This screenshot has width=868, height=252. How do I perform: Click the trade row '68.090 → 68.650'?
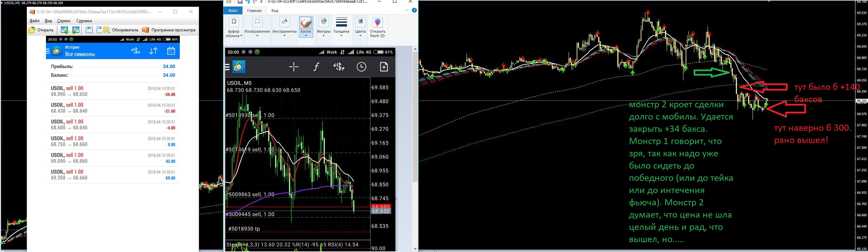click(x=113, y=91)
